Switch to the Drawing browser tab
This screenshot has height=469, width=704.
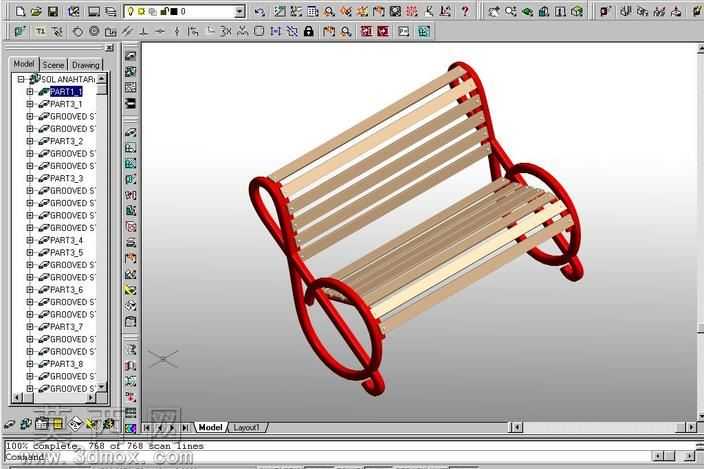tap(86, 65)
